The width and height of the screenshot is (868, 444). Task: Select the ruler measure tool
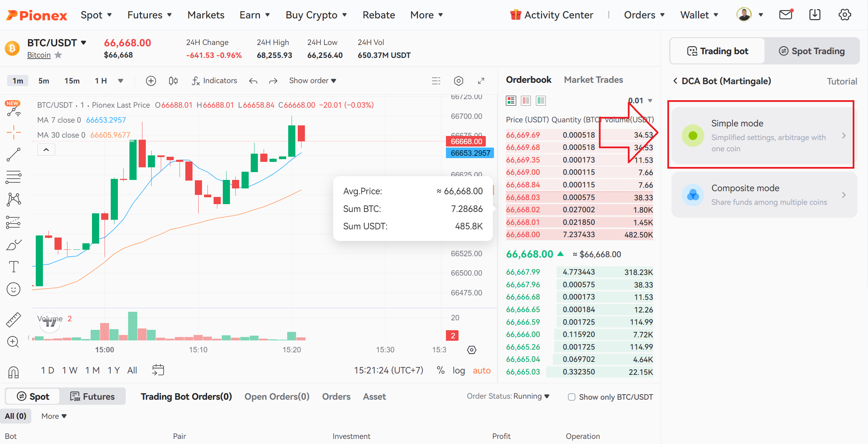[x=14, y=320]
